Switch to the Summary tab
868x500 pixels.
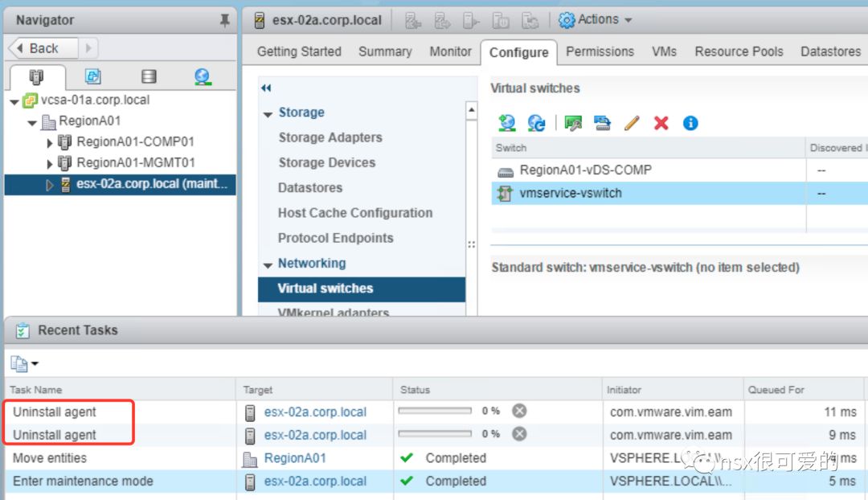[385, 51]
